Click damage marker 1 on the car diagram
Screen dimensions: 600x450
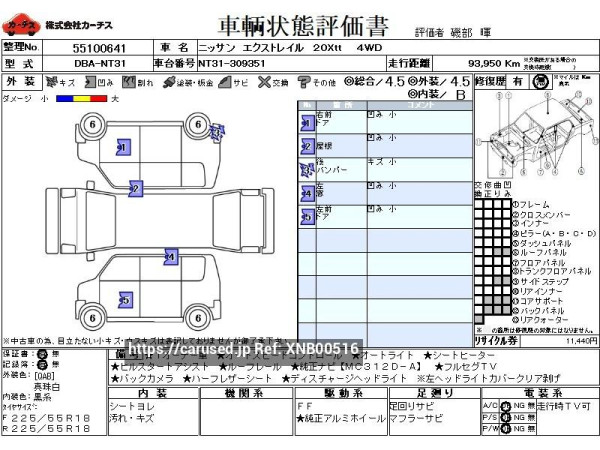coord(122,147)
